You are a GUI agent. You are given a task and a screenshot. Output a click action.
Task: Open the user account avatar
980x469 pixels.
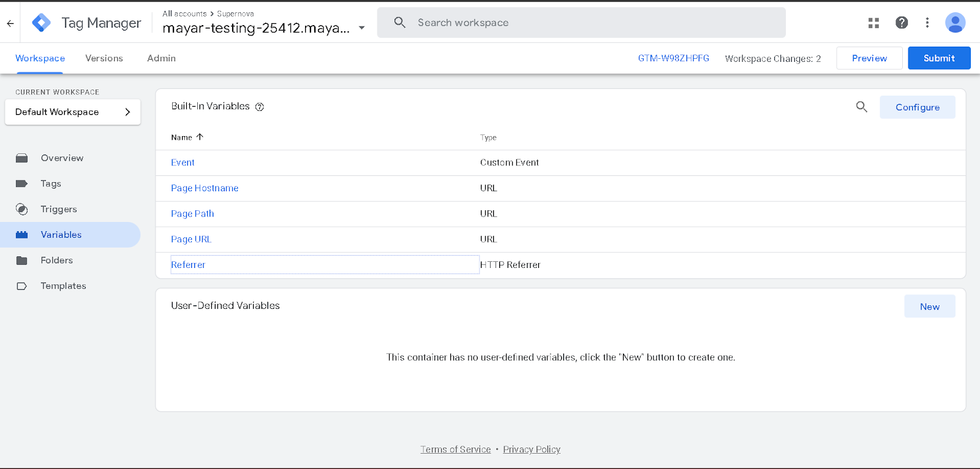(x=956, y=23)
